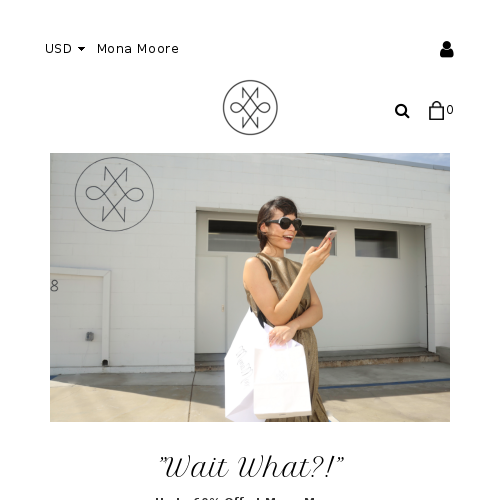The height and width of the screenshot is (500, 500).
Task: Click the bold text below the heading
Action: click(250, 498)
